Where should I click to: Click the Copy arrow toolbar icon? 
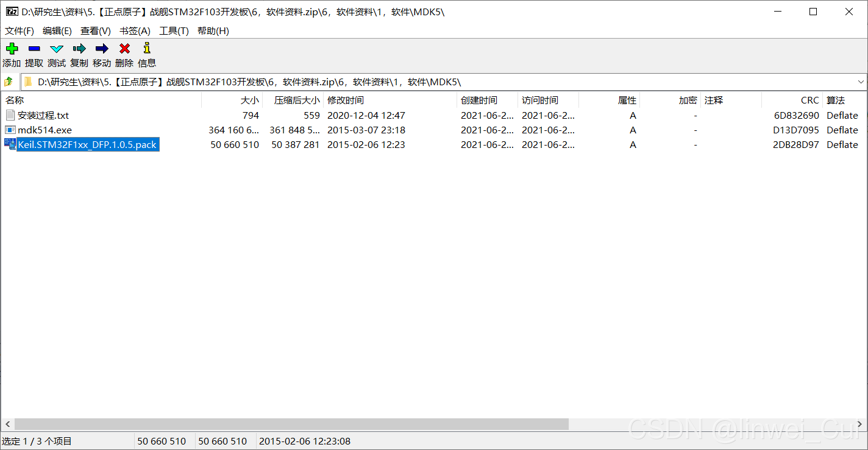pyautogui.click(x=79, y=49)
